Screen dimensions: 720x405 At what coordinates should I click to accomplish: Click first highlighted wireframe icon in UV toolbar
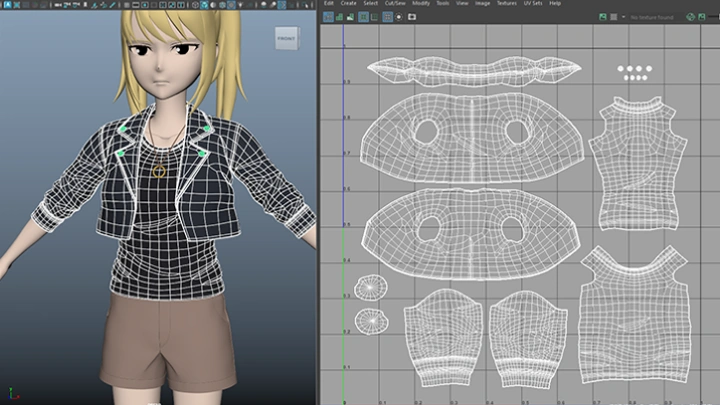click(328, 17)
